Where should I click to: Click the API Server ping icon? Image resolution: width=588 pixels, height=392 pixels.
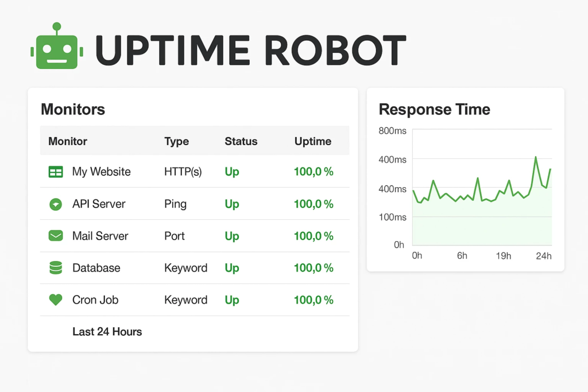pyautogui.click(x=56, y=204)
